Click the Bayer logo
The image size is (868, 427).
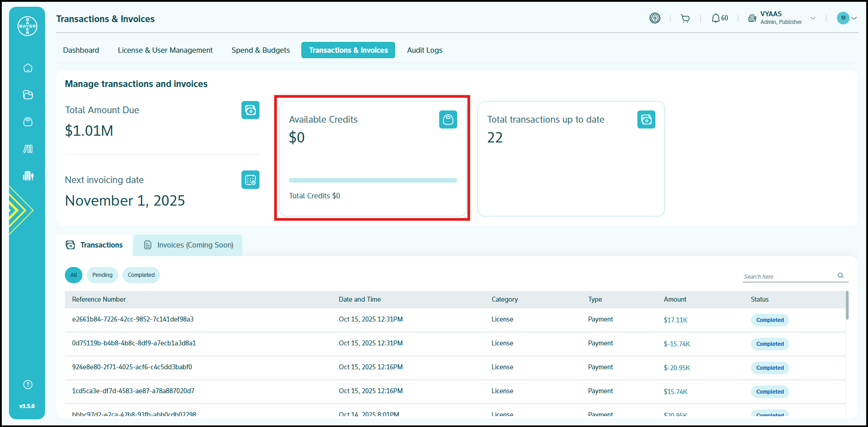27,26
